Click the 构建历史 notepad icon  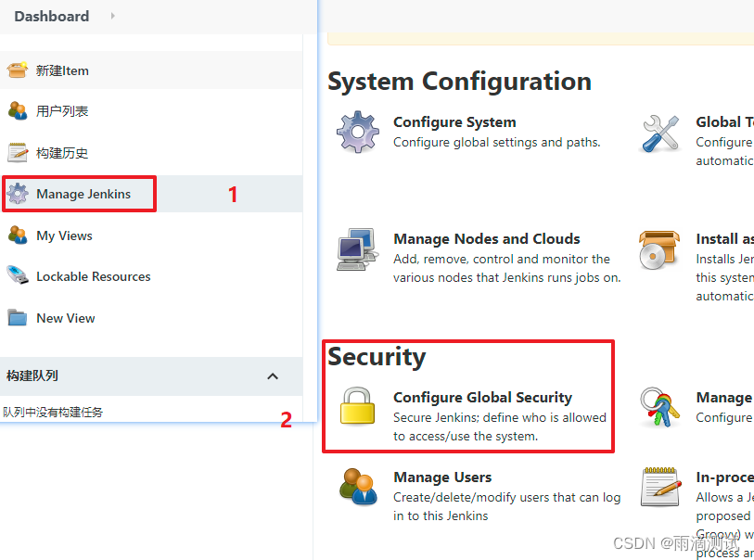point(18,152)
